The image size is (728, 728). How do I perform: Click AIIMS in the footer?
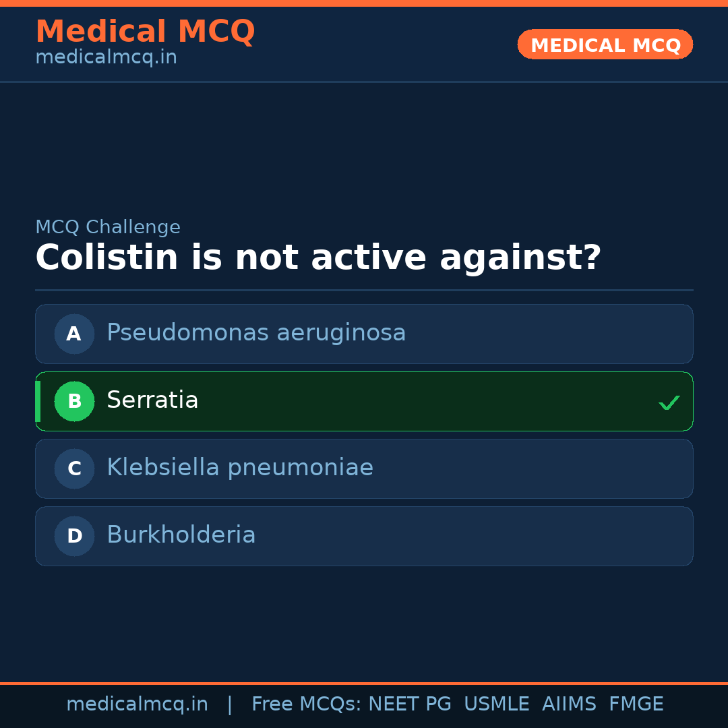(569, 704)
